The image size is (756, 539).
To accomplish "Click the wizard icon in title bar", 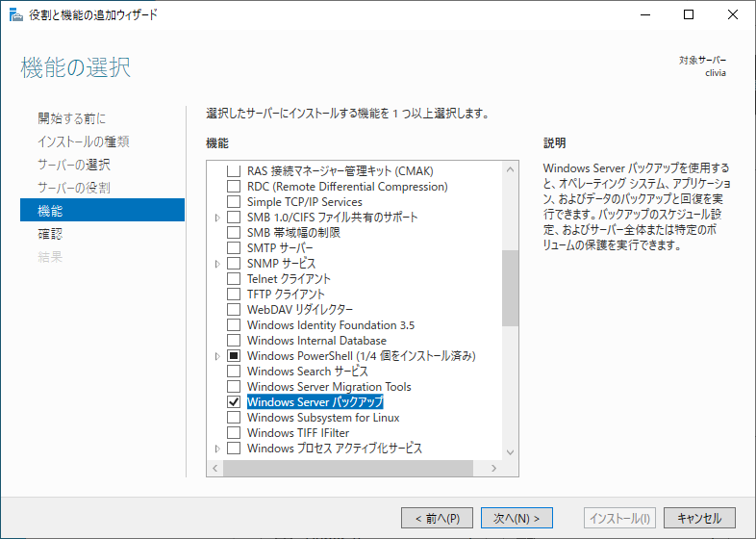I will point(16,15).
